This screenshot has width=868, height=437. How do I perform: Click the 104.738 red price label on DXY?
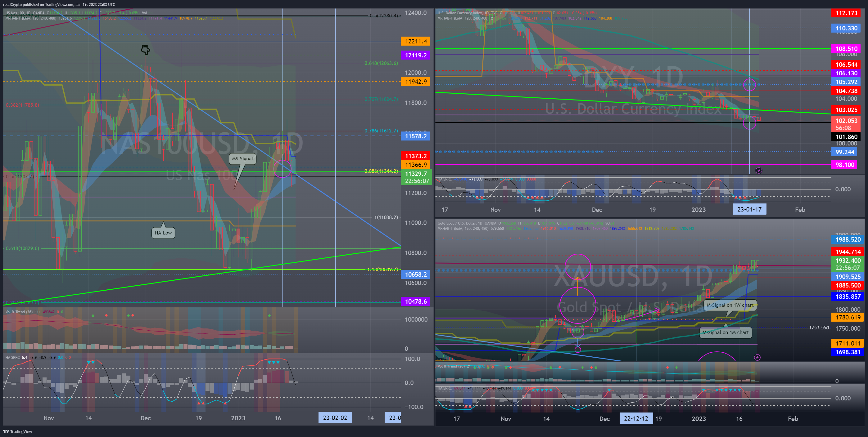point(846,91)
